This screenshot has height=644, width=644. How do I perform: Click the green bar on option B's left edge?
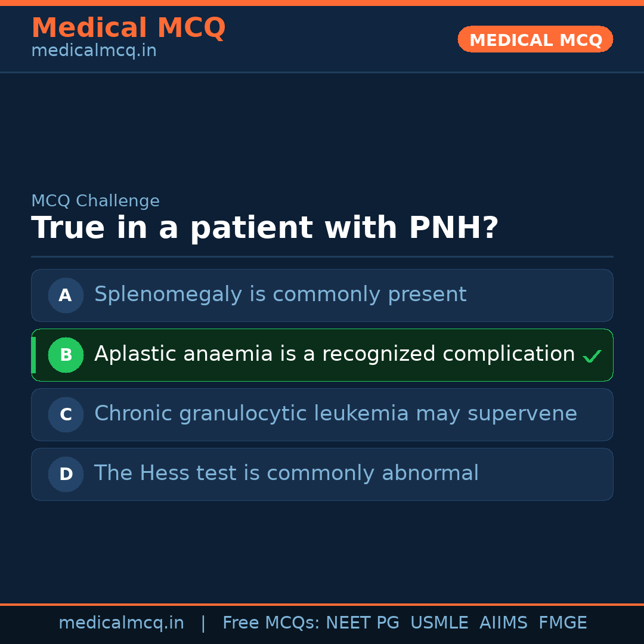coord(33,355)
